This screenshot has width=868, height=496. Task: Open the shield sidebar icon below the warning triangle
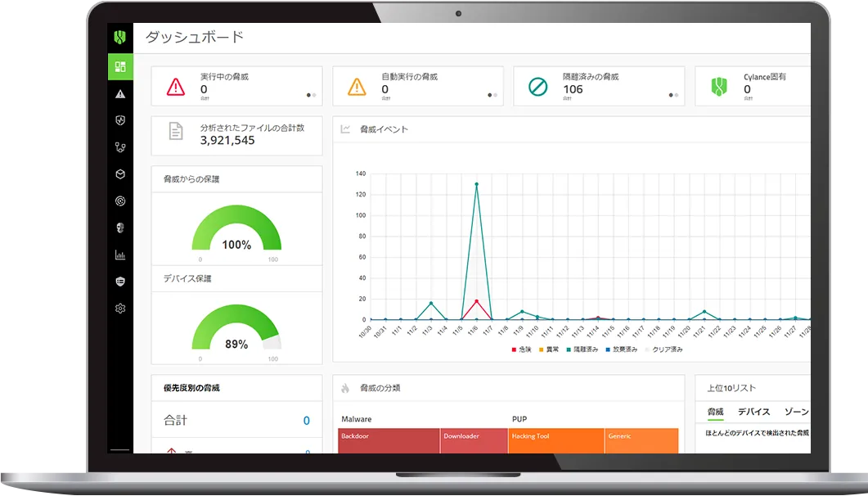pos(120,120)
